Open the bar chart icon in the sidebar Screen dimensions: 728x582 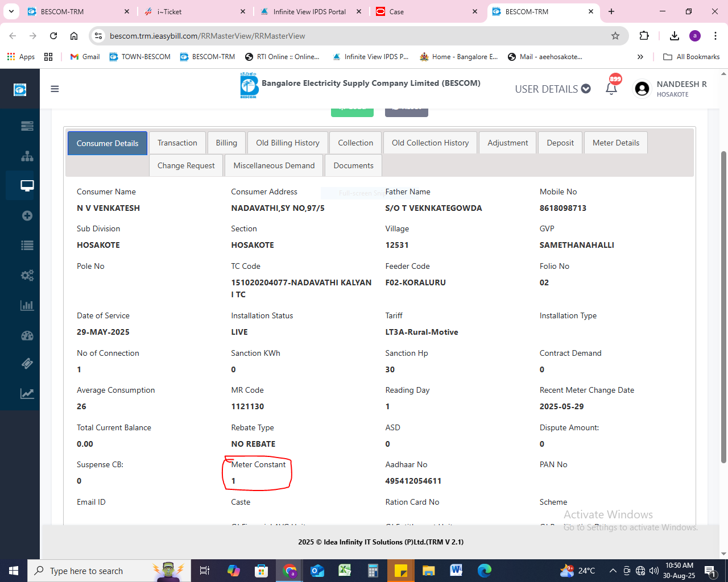pos(27,305)
